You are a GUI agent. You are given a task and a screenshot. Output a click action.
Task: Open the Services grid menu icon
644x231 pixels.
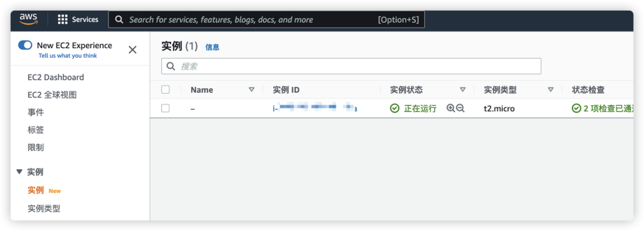(x=63, y=19)
